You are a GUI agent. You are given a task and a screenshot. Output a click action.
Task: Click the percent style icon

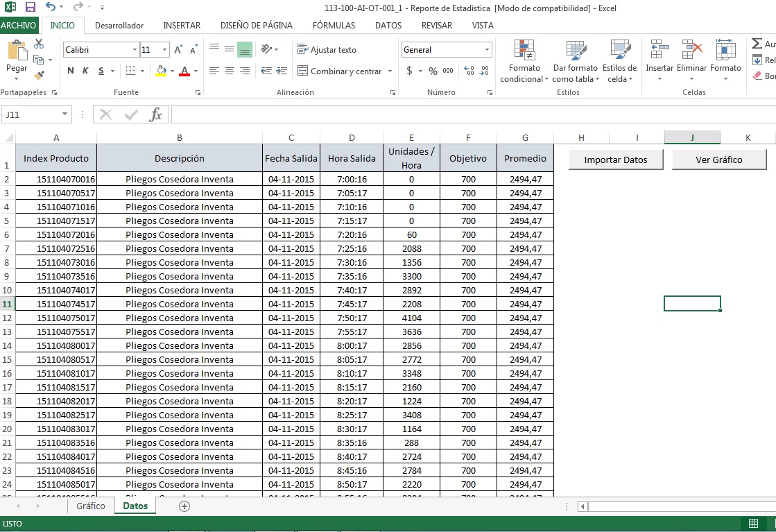tap(433, 71)
